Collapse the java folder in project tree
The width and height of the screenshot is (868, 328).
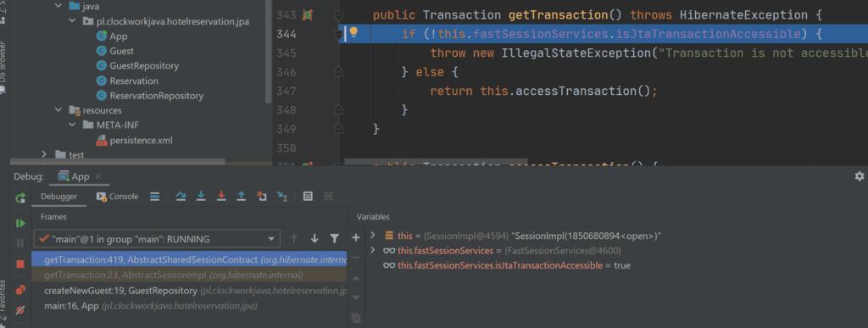(x=58, y=6)
